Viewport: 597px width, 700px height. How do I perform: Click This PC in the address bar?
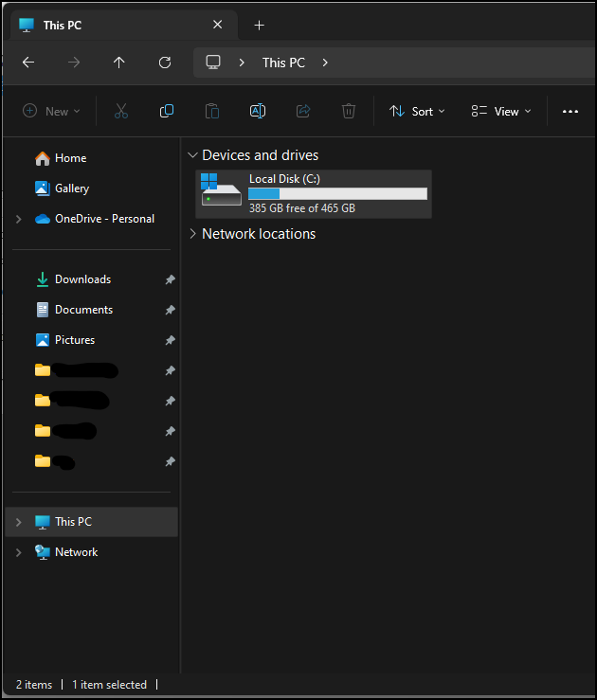pyautogui.click(x=283, y=63)
